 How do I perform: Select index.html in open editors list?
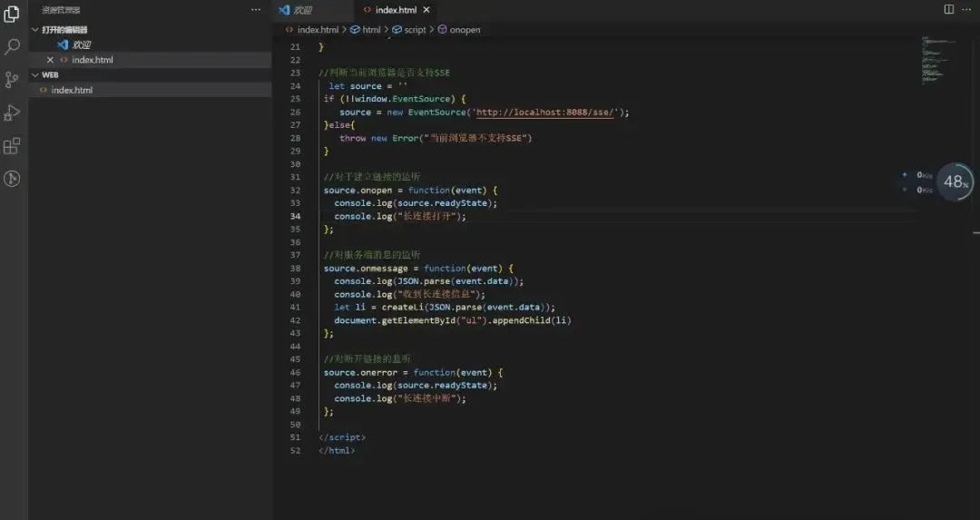(x=150, y=60)
